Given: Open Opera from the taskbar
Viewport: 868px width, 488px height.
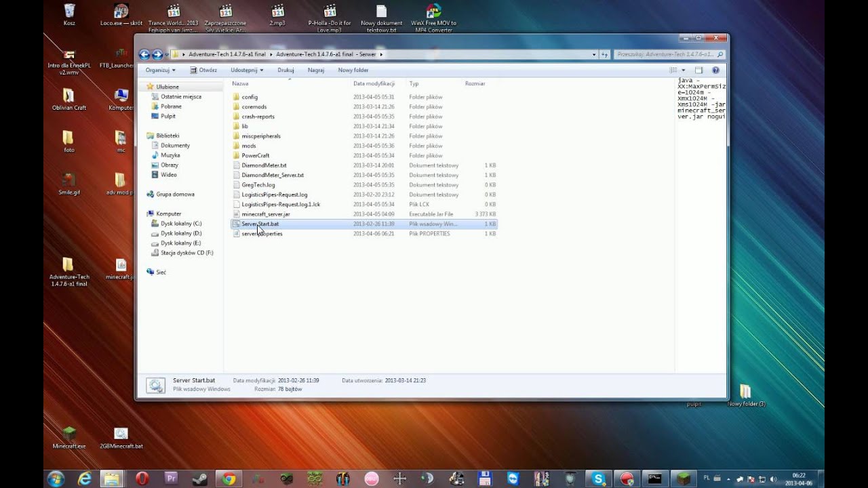Looking at the screenshot, I should tap(142, 479).
